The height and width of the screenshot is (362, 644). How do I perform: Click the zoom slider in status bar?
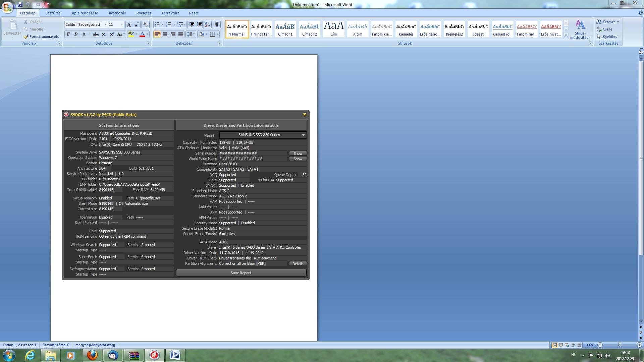tap(620, 345)
